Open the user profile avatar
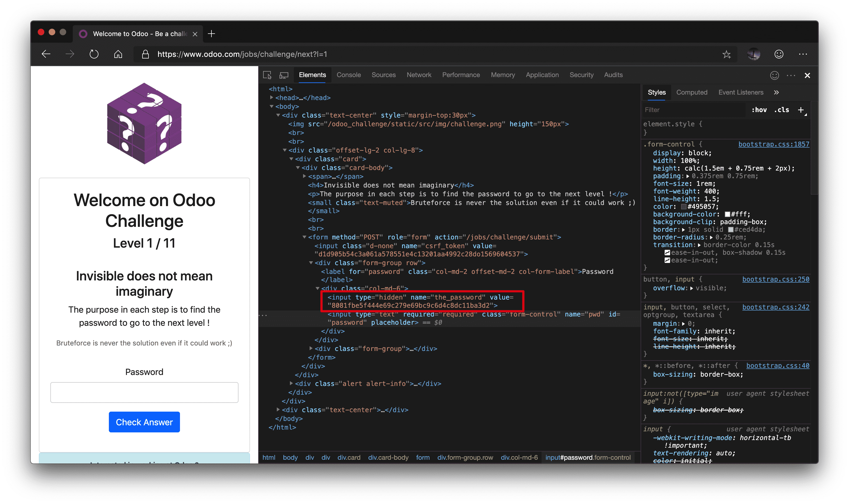 pyautogui.click(x=754, y=54)
